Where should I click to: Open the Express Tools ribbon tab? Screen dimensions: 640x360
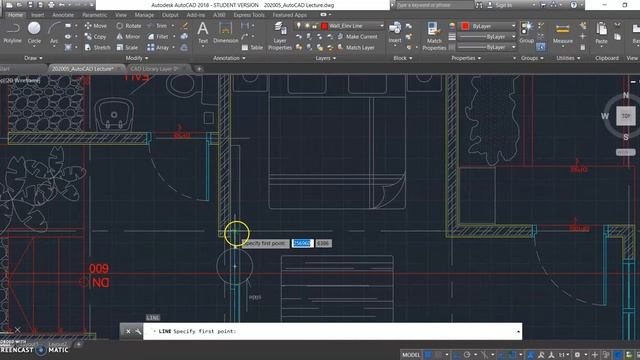tap(249, 15)
